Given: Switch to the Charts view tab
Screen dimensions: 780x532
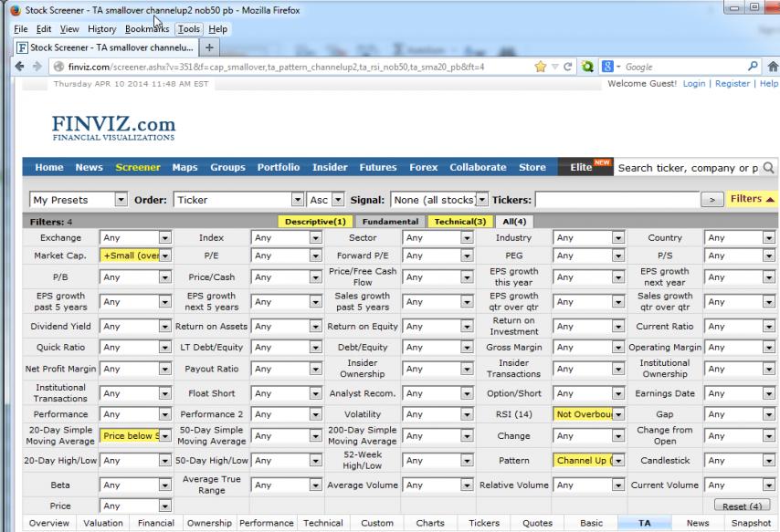Looking at the screenshot, I should 430,523.
